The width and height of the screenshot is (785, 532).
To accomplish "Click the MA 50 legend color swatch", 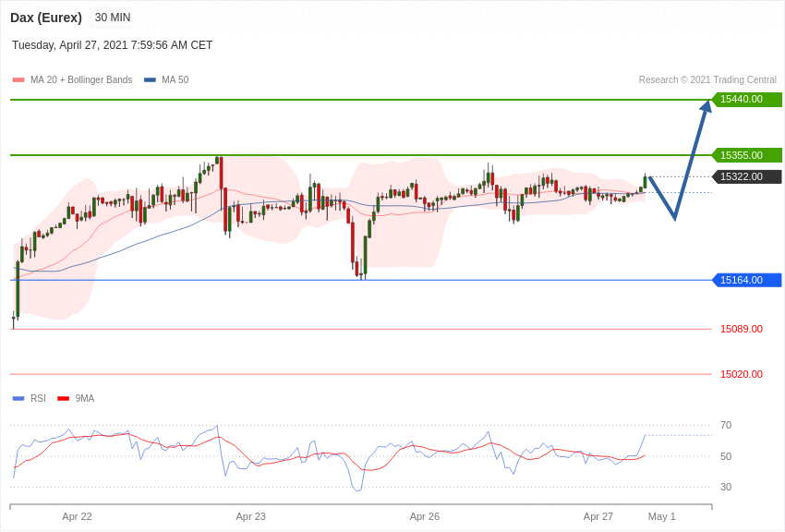I will (x=150, y=80).
